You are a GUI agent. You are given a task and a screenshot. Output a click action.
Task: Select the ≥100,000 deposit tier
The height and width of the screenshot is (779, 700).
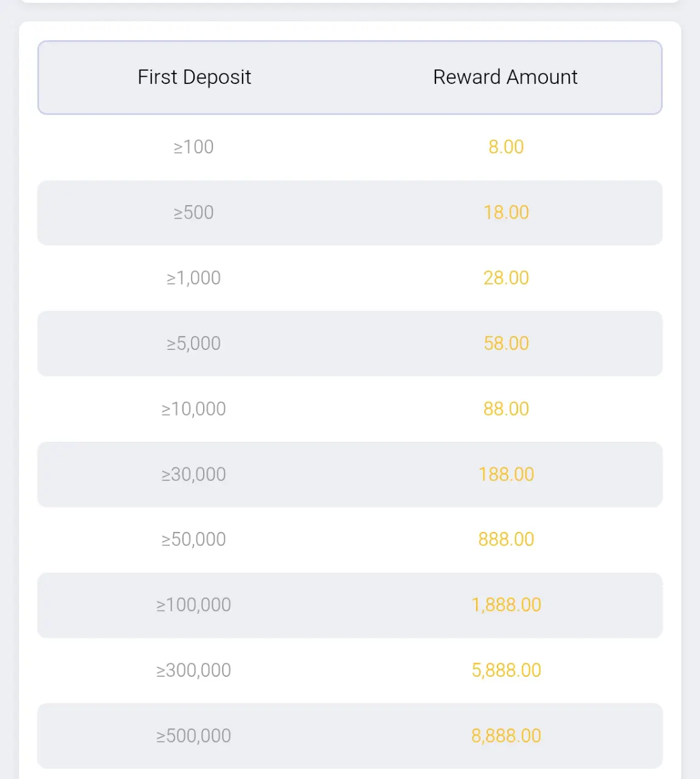click(193, 605)
